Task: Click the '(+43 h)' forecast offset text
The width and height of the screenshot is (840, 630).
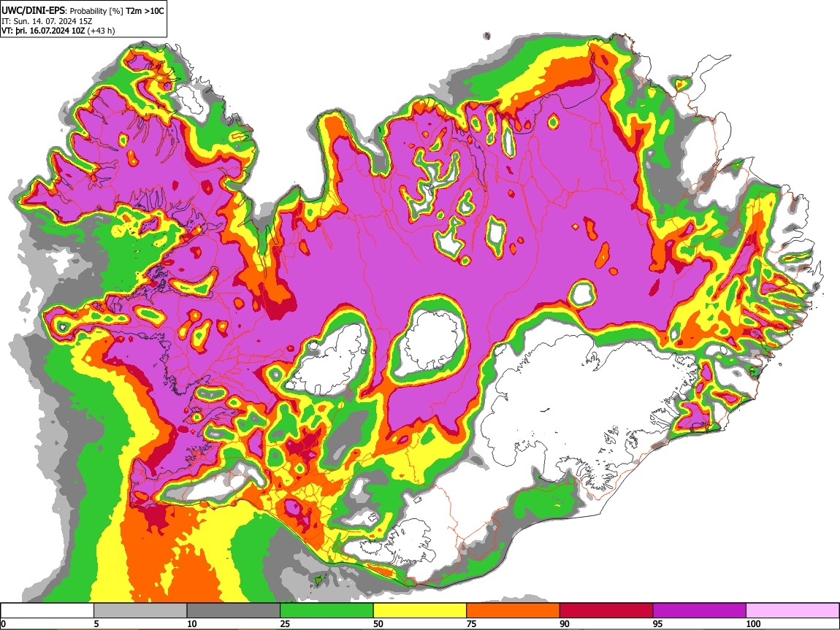Action: (102, 31)
